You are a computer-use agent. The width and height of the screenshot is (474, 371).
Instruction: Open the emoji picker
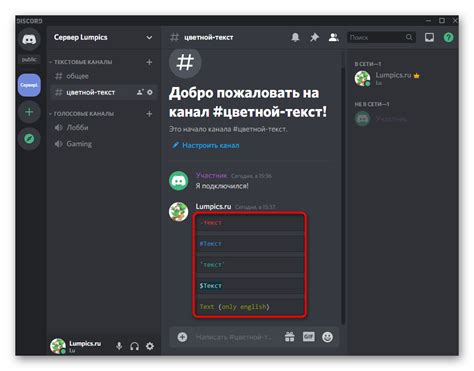[x=327, y=337]
